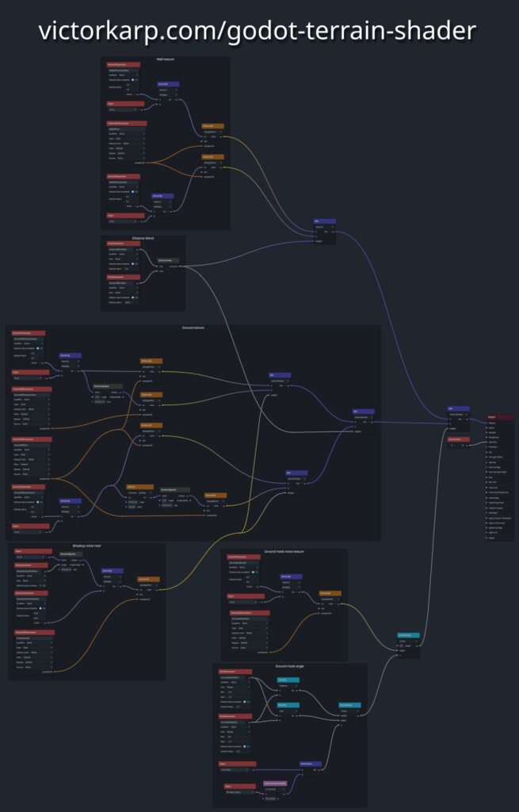Toggle Default Value Enabled in bottom Ground texture Vector2 parameter
The image size is (519, 812).
[x=38, y=502]
